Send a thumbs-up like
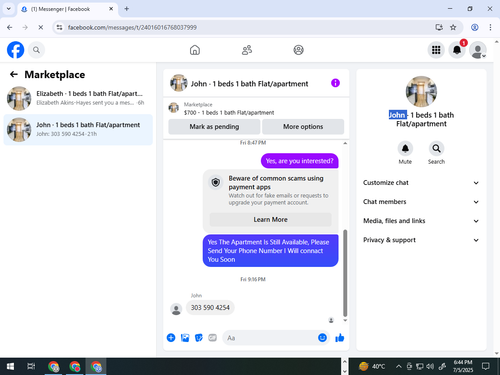This screenshot has width=500, height=375. (340, 338)
